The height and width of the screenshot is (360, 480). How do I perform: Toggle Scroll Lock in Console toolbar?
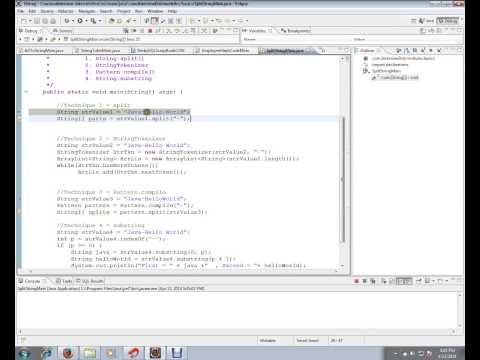coord(392,281)
